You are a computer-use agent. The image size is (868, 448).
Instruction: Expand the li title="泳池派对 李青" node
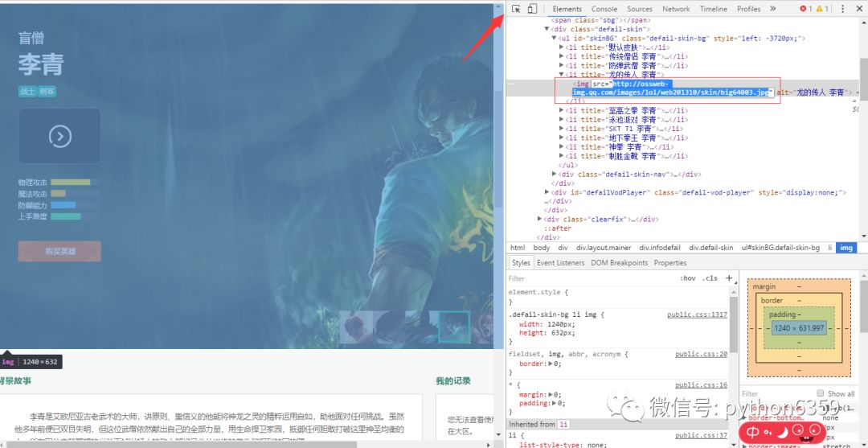pyautogui.click(x=561, y=120)
